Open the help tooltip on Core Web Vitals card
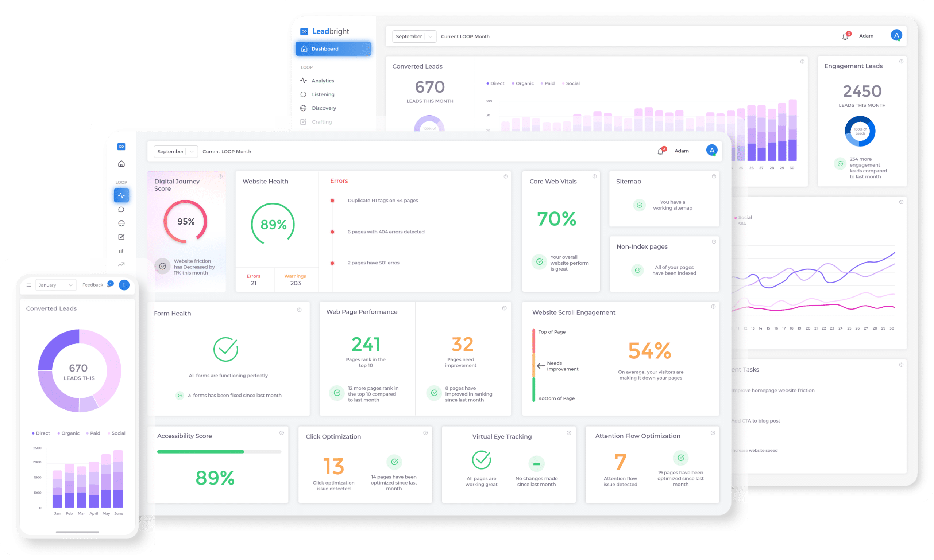The image size is (934, 560). [x=594, y=176]
